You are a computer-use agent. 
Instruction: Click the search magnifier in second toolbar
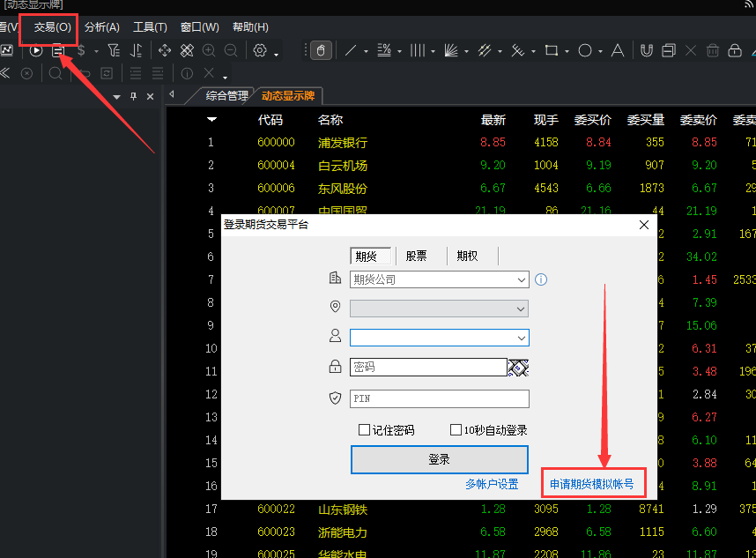[x=56, y=73]
